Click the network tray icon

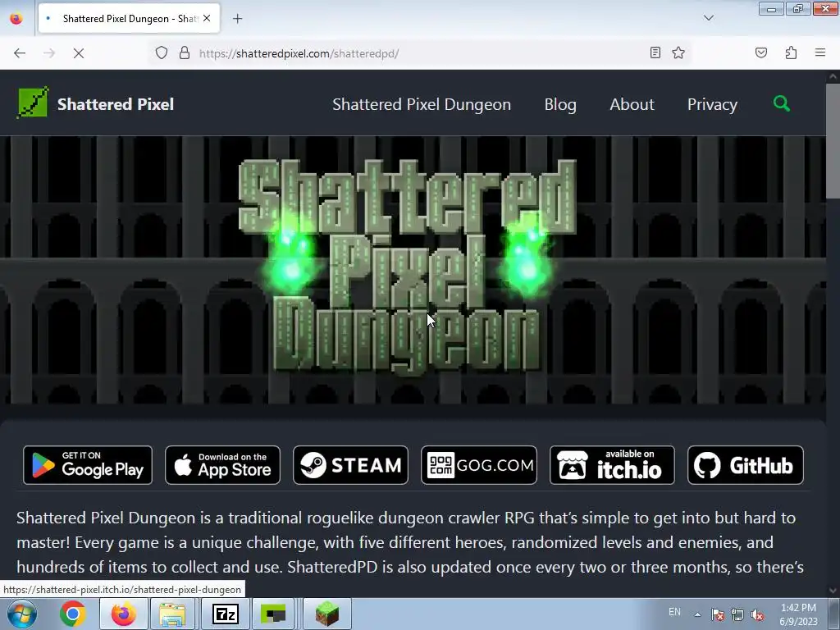coord(737,614)
